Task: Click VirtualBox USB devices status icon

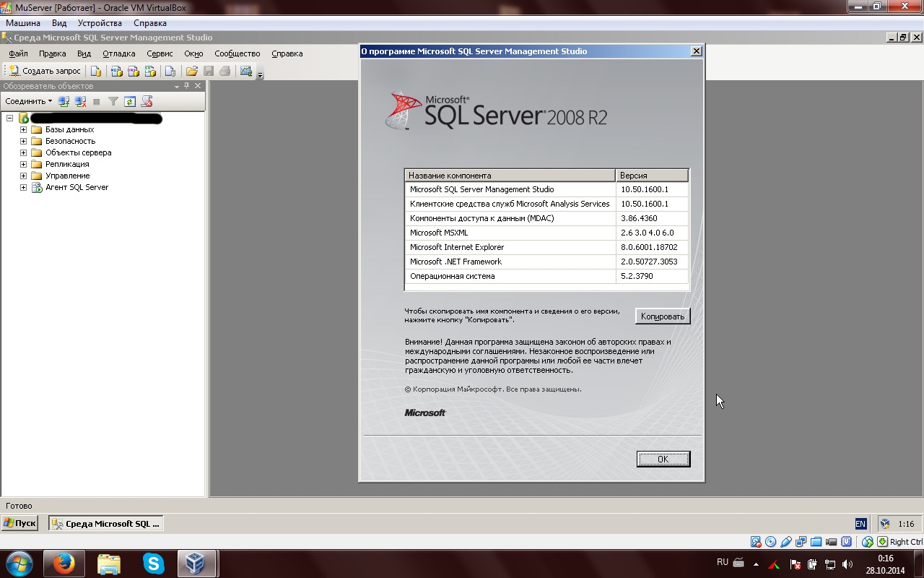Action: click(786, 542)
